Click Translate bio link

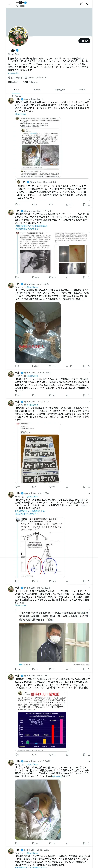coord(14,73)
